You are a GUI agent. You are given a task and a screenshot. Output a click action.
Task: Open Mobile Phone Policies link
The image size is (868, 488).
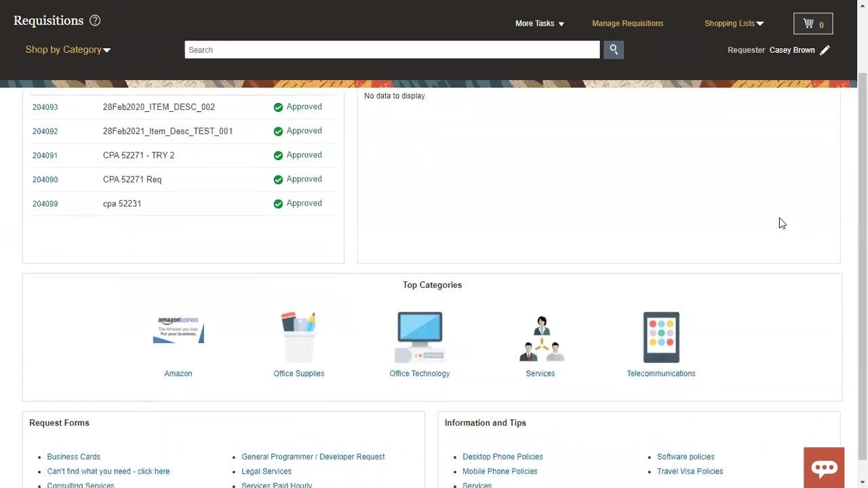click(500, 472)
